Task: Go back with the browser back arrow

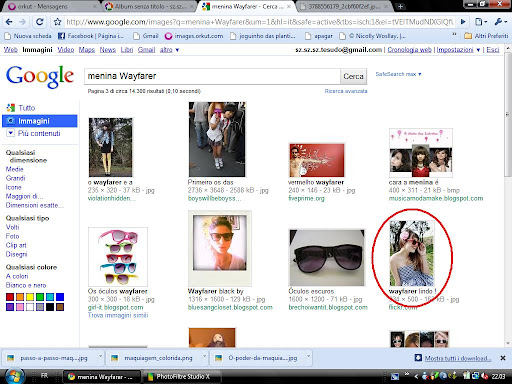Action: [9, 22]
